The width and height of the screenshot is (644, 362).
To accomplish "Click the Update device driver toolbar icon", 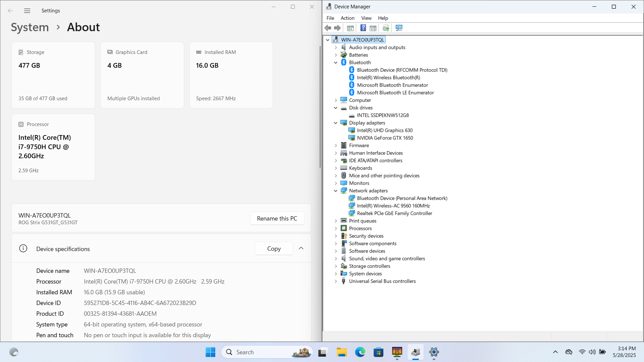I will click(x=386, y=28).
